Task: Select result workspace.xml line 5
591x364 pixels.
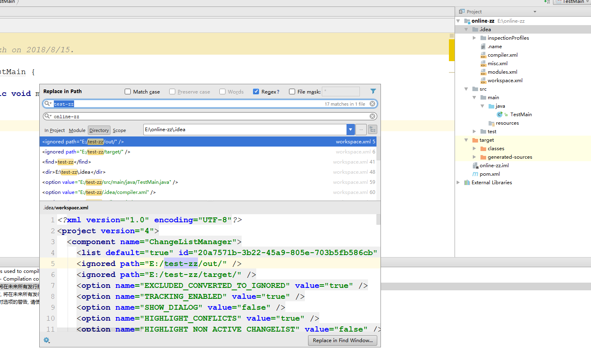Action: [x=208, y=142]
